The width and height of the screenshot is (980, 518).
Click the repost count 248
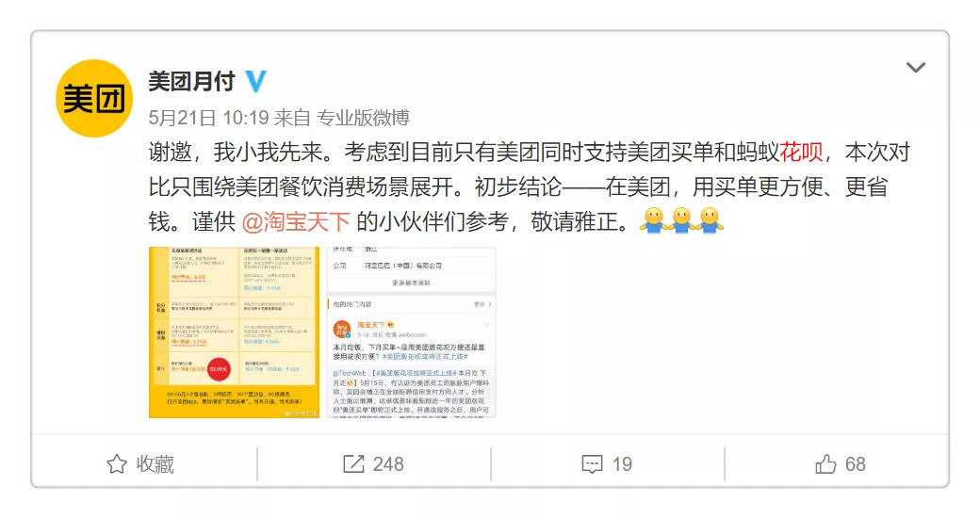click(x=388, y=464)
